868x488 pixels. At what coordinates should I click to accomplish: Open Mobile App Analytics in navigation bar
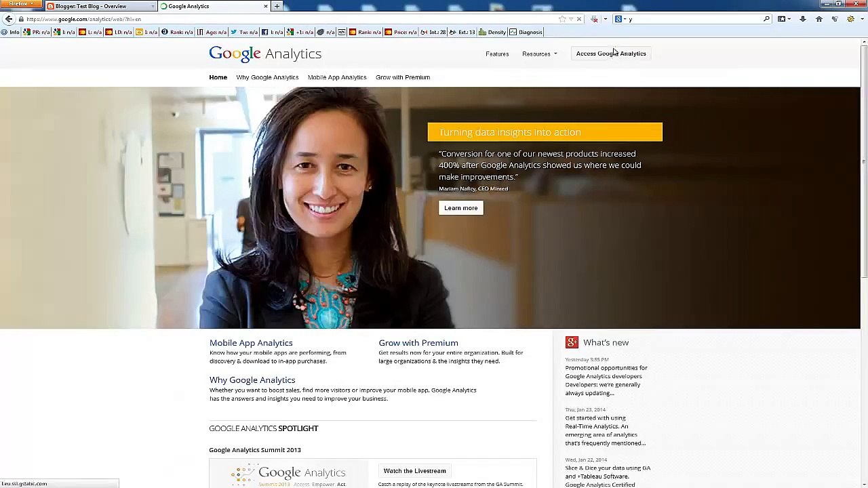pyautogui.click(x=337, y=77)
